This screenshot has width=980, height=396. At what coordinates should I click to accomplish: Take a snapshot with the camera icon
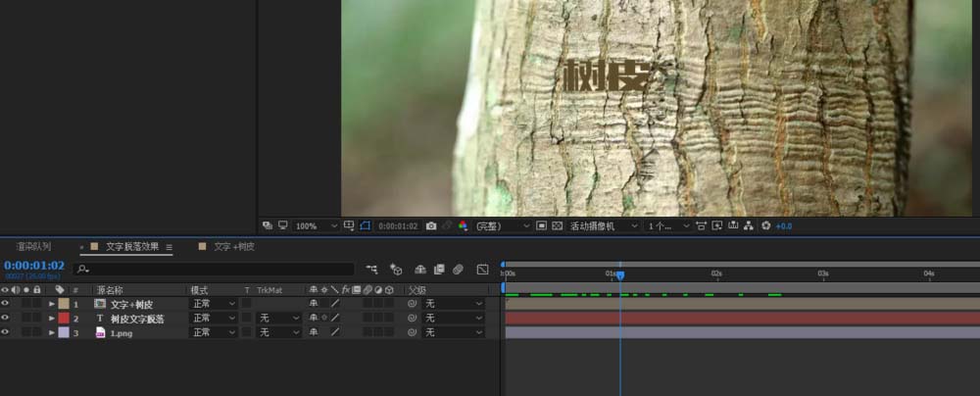[x=431, y=225]
